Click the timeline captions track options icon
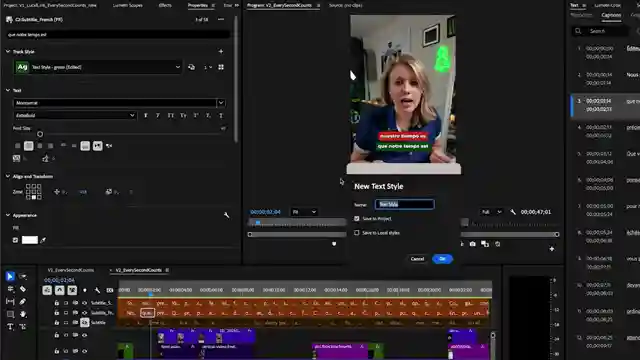Image resolution: width=640 pixels, height=360 pixels. (110, 290)
